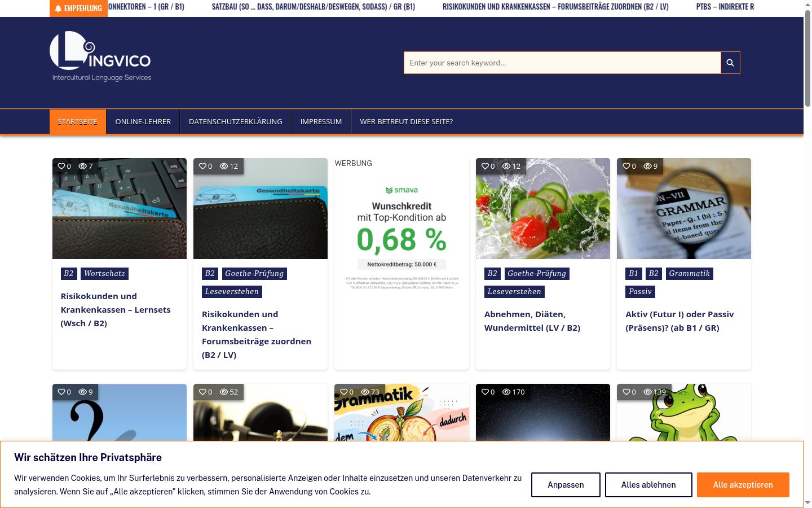
Task: Open the Impressum menu item
Action: click(x=321, y=121)
